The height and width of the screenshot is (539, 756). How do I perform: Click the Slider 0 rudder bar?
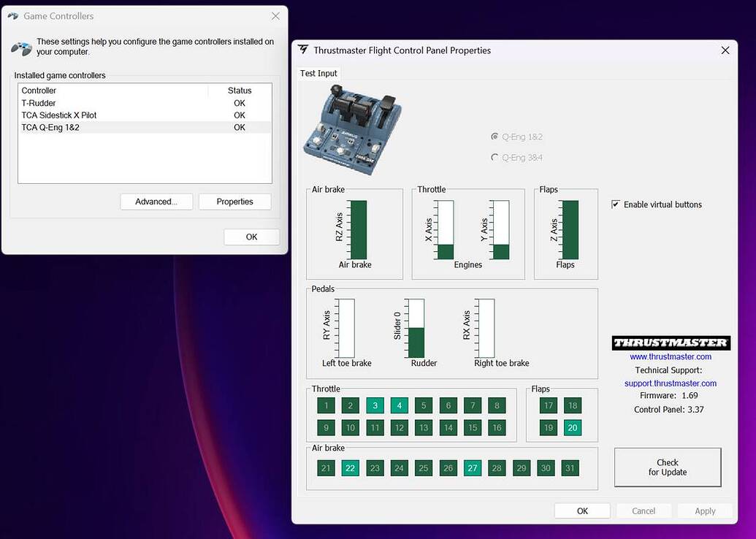416,329
